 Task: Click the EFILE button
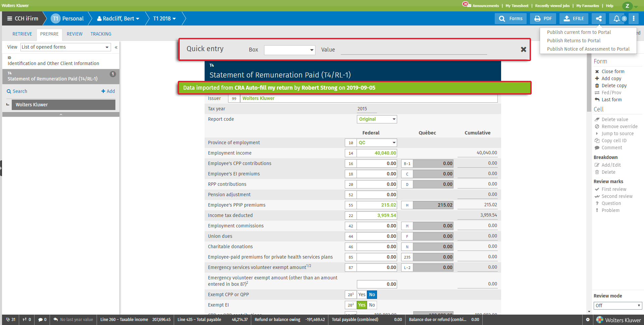tap(574, 18)
